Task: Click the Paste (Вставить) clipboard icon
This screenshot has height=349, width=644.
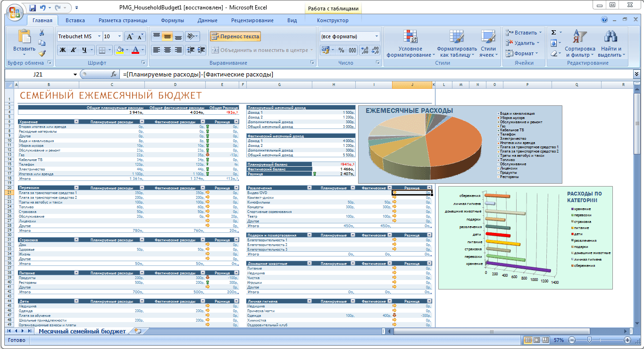Action: coord(24,38)
